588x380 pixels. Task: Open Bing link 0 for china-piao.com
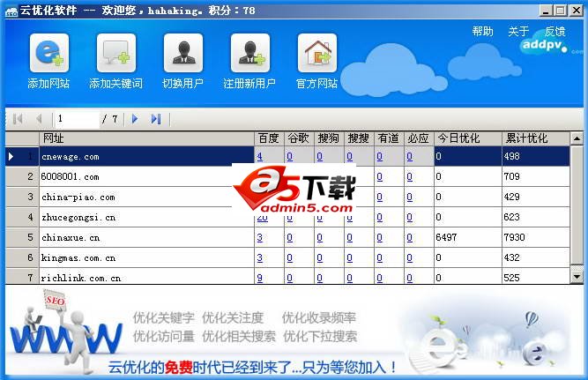(410, 197)
